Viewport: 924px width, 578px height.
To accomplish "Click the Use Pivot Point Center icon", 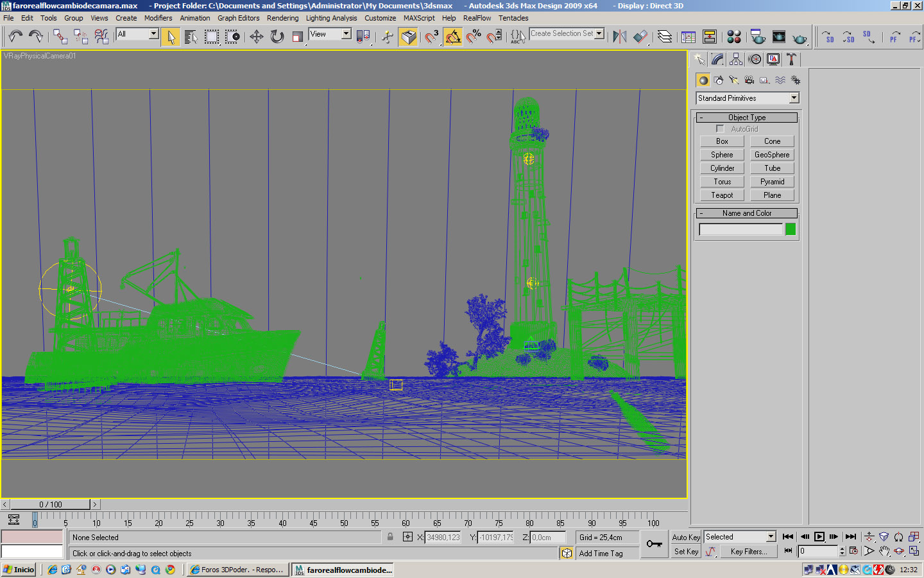I will tap(363, 37).
